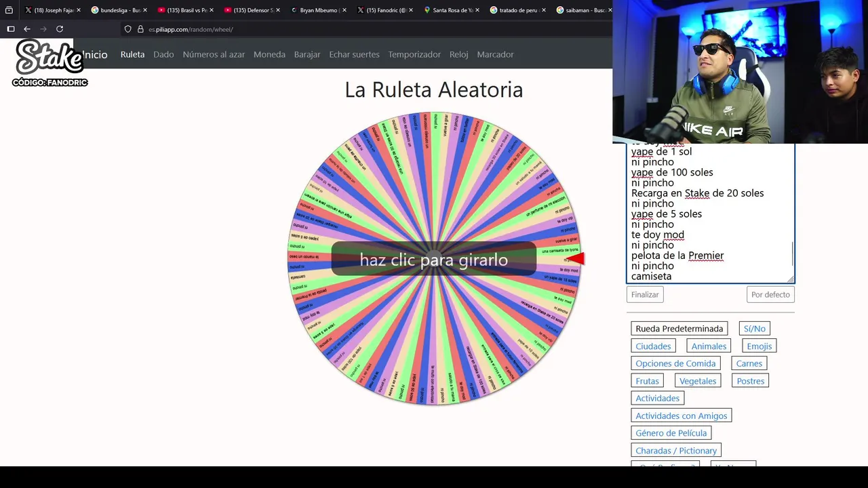Open the Marcador nav item
This screenshot has width=868, height=488.
(x=495, y=54)
